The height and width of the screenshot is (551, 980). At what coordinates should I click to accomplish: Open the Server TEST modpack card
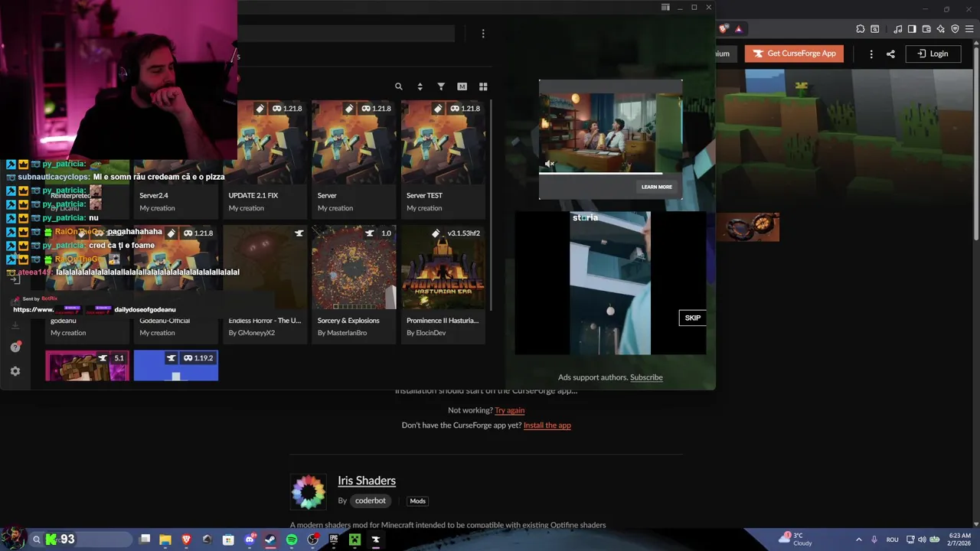(x=443, y=158)
